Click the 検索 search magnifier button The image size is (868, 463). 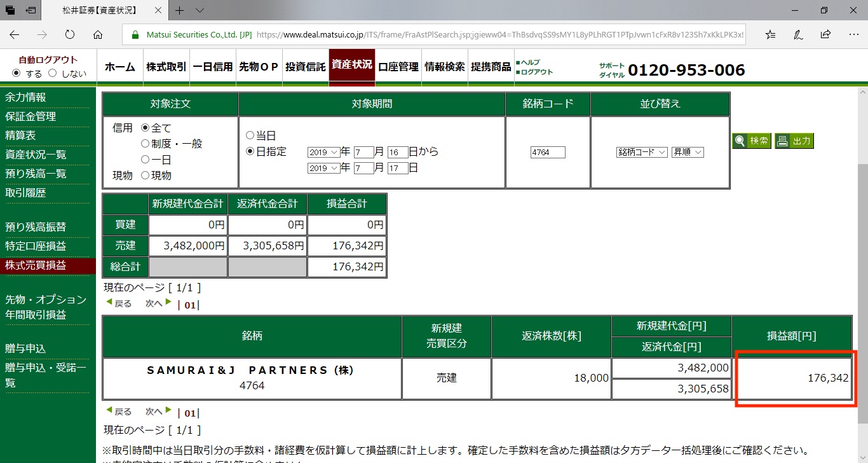(752, 141)
